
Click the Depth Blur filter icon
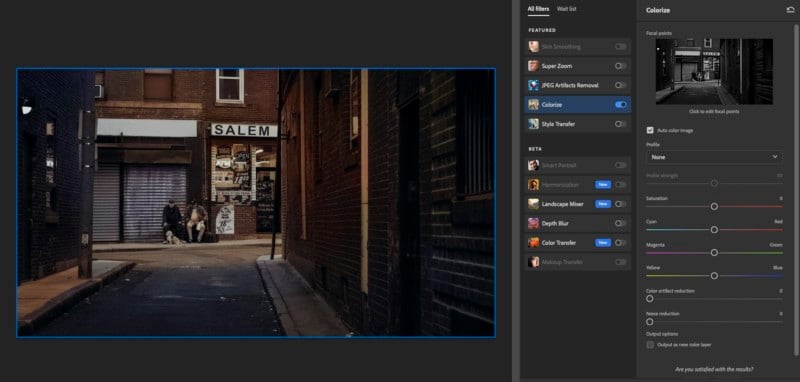click(x=534, y=223)
